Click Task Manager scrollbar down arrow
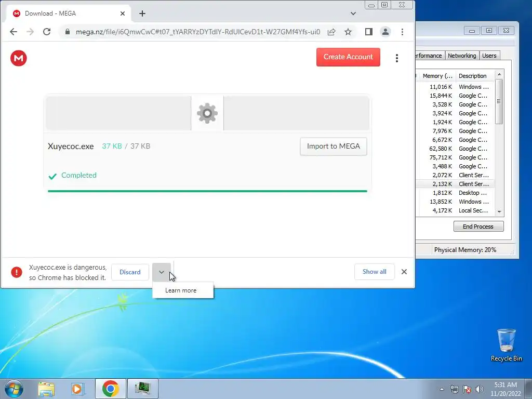532x399 pixels. tap(499, 211)
